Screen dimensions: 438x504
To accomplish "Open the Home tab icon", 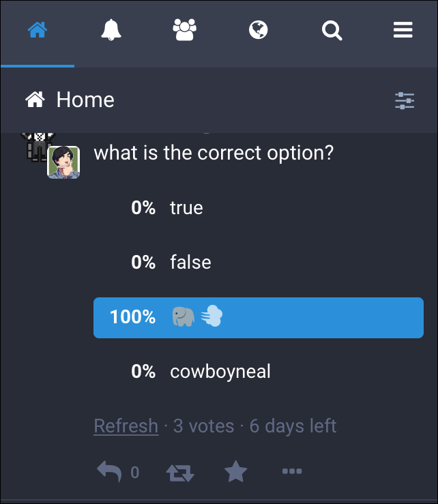I will (x=38, y=31).
